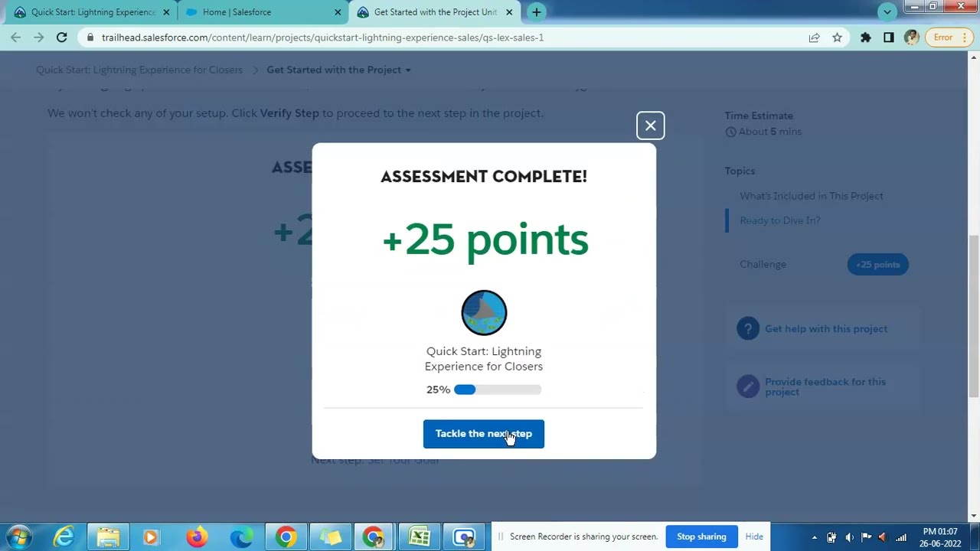Click Stop sharing in recorder bar
This screenshot has height=551, width=980.
[x=701, y=536]
